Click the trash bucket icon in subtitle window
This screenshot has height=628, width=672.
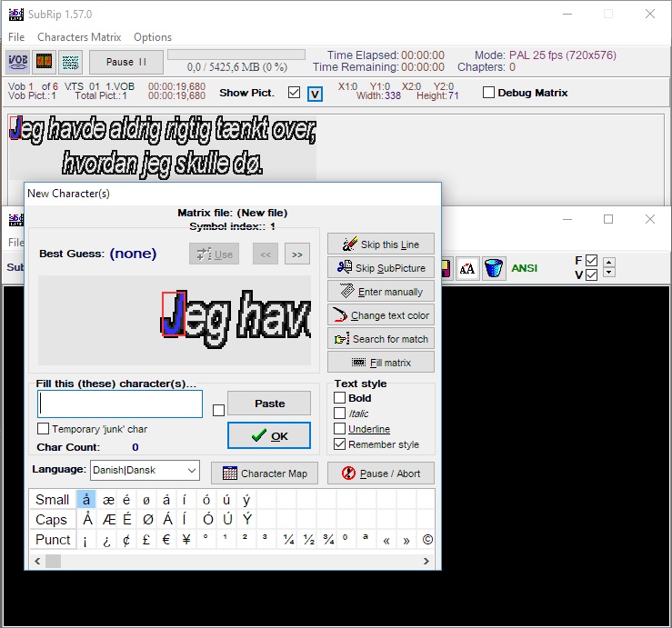[493, 269]
